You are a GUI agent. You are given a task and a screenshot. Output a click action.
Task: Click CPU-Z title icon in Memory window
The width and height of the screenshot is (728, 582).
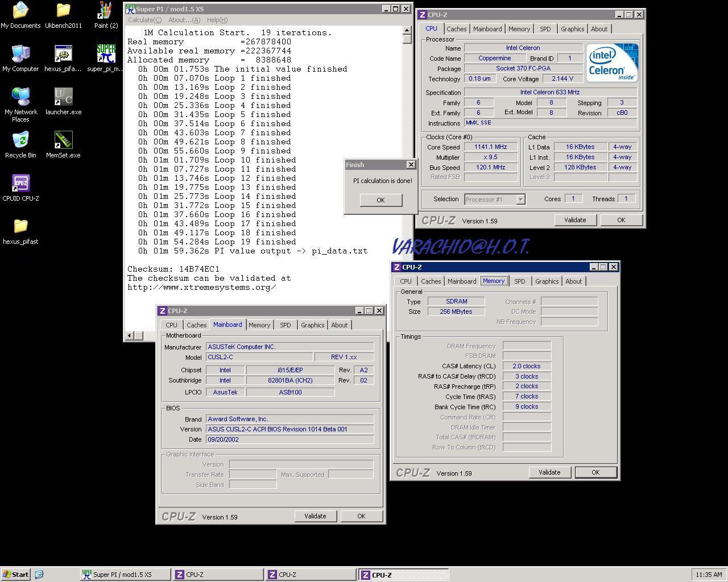pyautogui.click(x=396, y=267)
